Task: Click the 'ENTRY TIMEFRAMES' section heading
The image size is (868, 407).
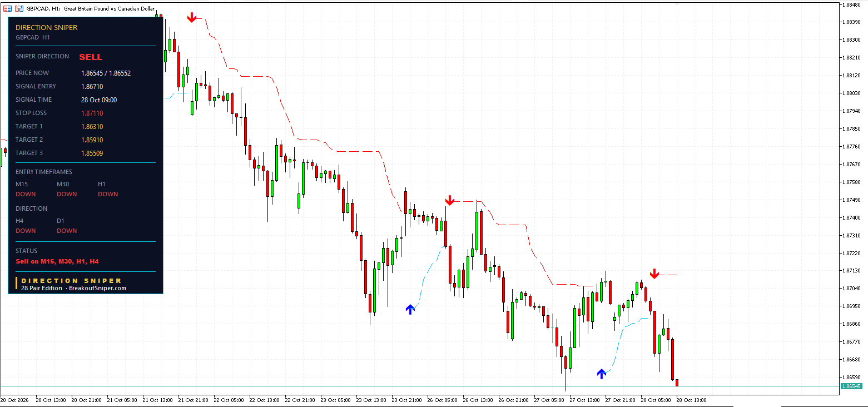Action: click(x=44, y=172)
